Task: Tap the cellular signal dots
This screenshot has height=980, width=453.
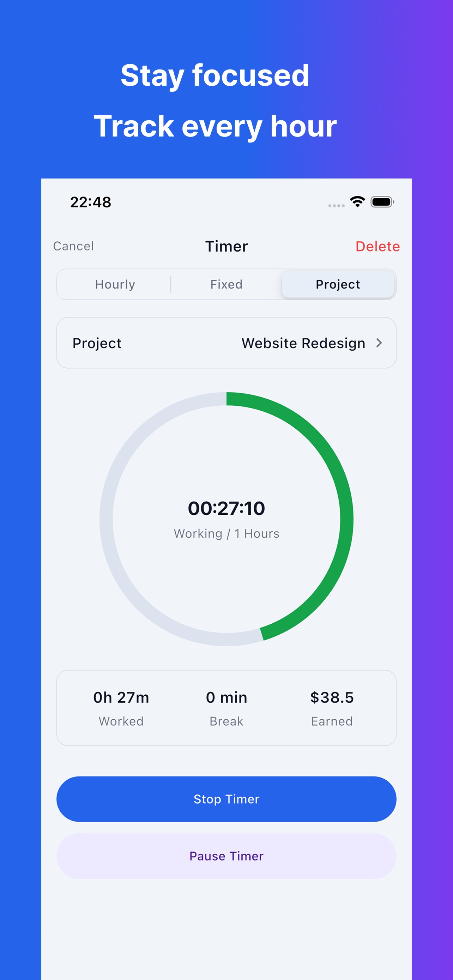Action: pos(336,205)
